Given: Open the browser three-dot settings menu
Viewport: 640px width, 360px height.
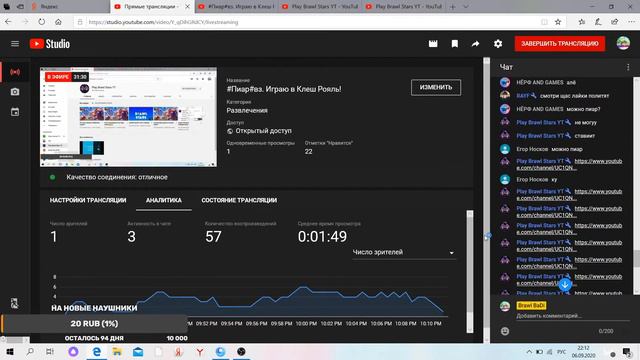Looking at the screenshot, I should point(631,22).
